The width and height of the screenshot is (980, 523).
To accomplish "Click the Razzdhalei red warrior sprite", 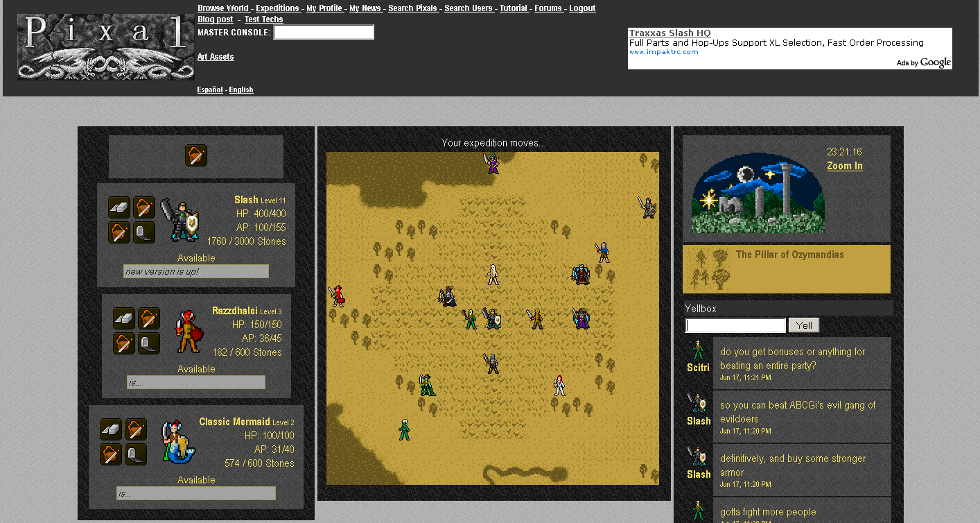I will click(188, 332).
